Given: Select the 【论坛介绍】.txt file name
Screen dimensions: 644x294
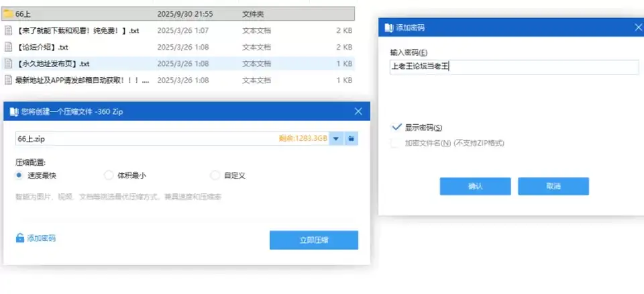Looking at the screenshot, I should (x=42, y=47).
